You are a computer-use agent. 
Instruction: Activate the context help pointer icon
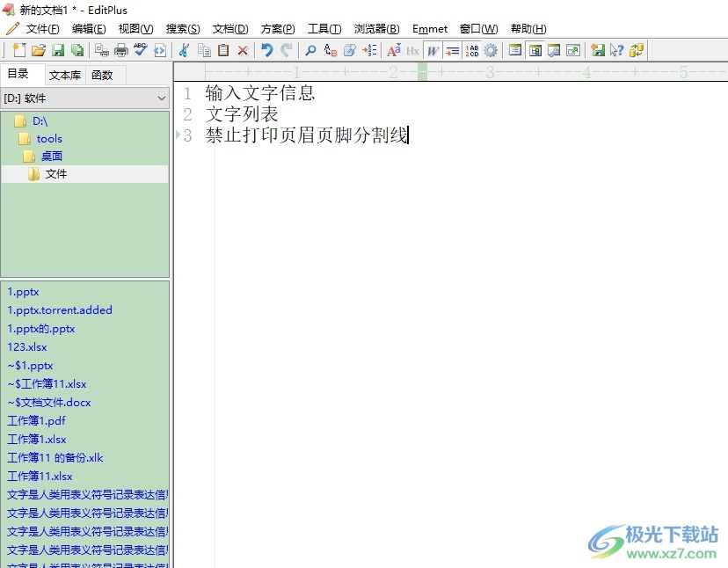617,50
